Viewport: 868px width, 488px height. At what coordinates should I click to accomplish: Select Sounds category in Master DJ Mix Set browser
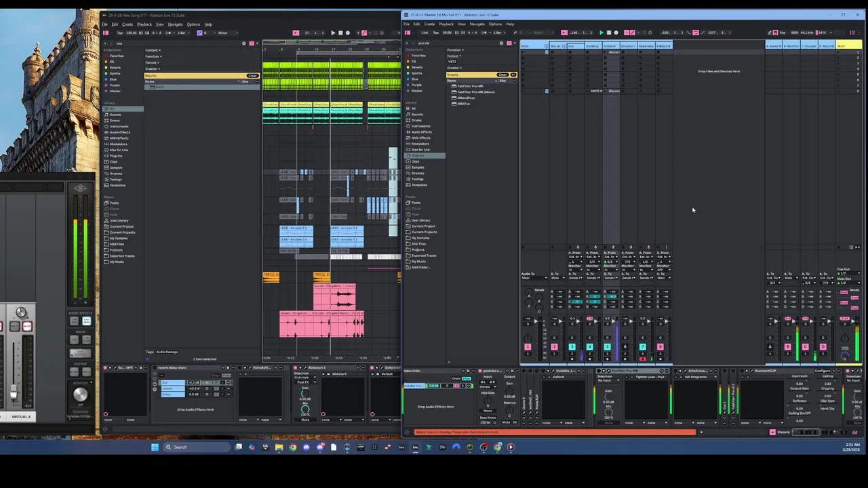click(x=417, y=115)
